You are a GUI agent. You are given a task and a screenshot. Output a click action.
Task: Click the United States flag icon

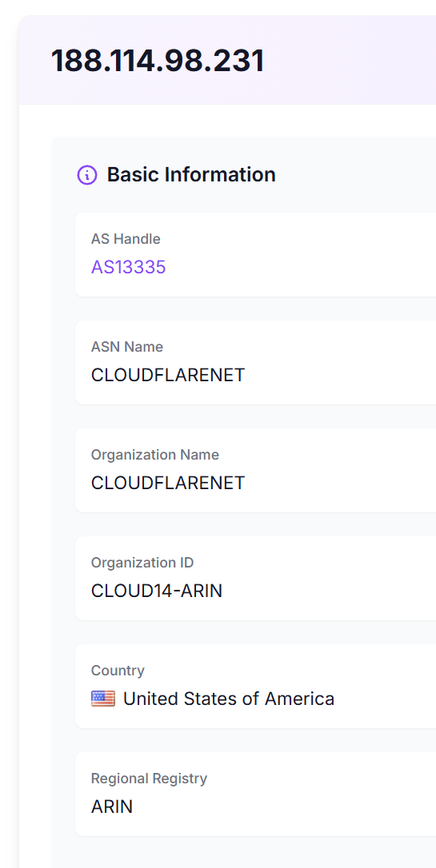(103, 699)
